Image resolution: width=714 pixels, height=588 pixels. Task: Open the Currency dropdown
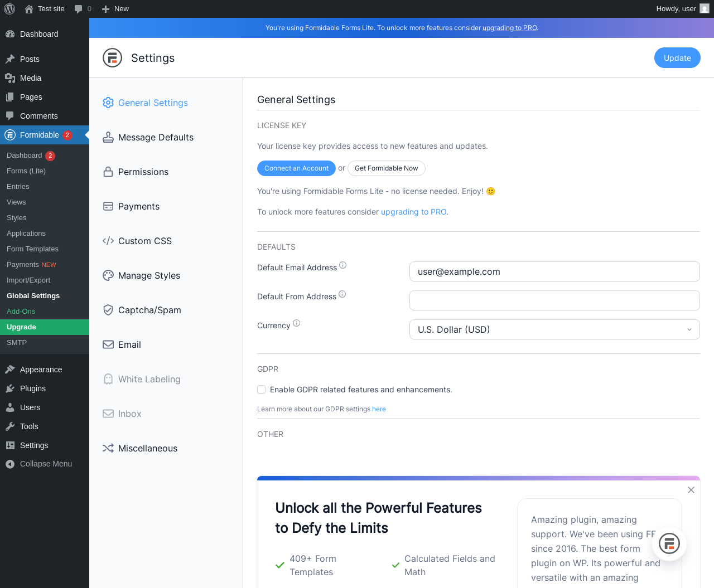(554, 329)
